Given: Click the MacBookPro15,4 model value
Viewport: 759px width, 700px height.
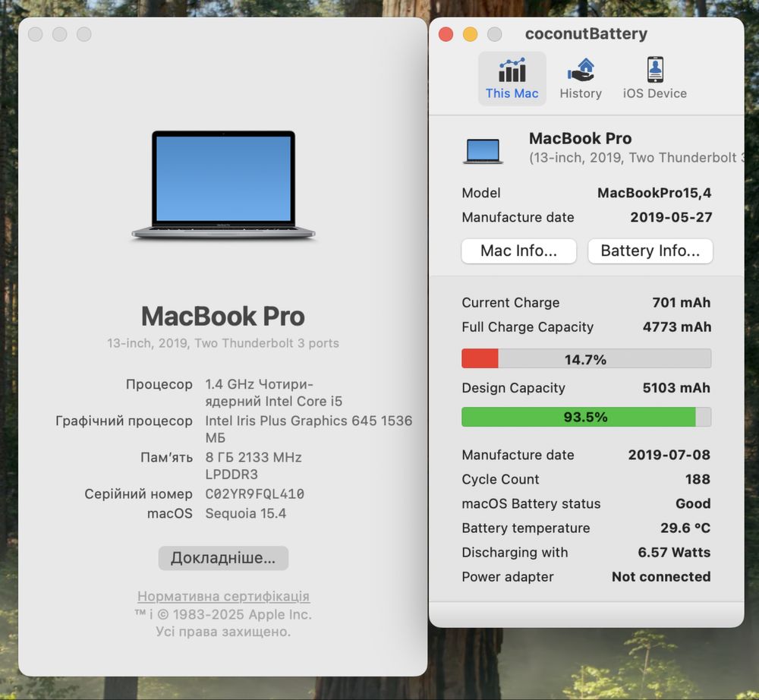Looking at the screenshot, I should click(x=654, y=193).
